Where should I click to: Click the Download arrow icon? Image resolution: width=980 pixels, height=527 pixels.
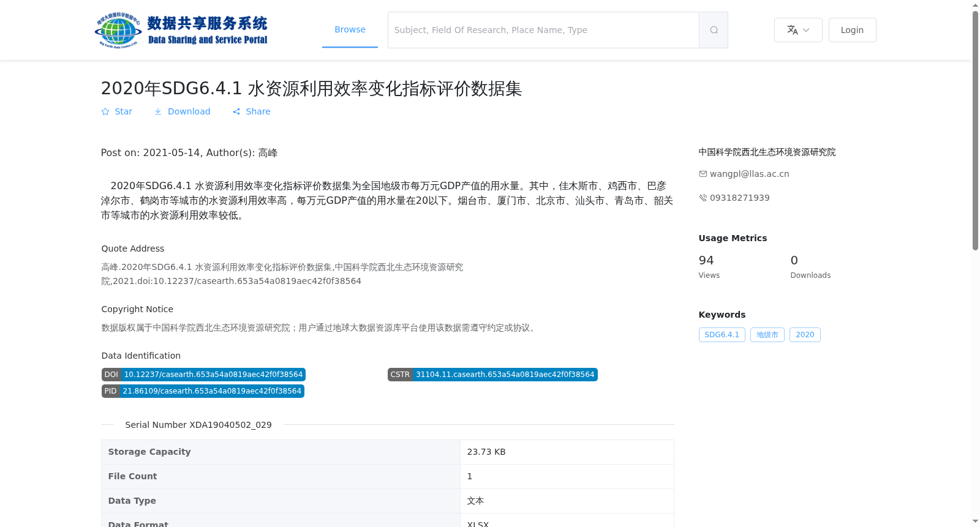[x=158, y=111]
